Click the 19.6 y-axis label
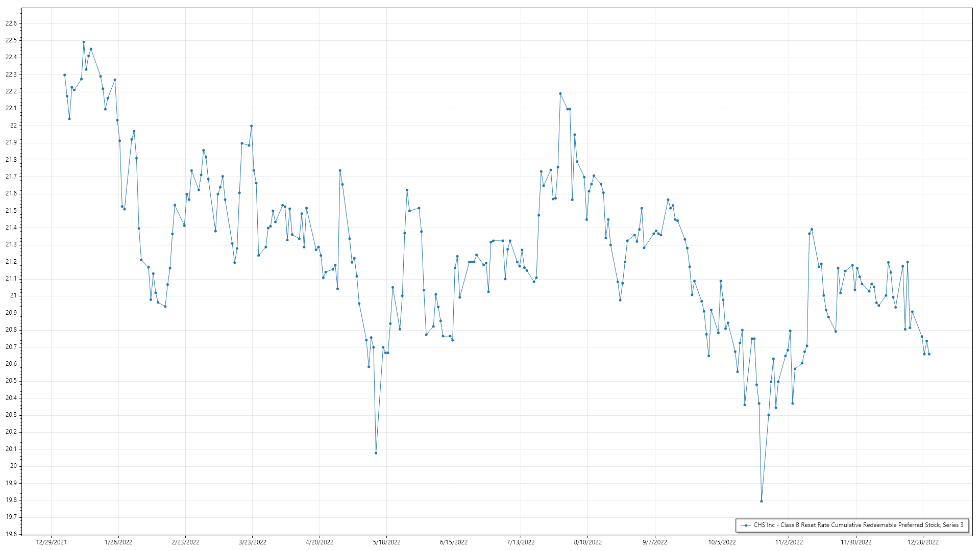 point(11,534)
